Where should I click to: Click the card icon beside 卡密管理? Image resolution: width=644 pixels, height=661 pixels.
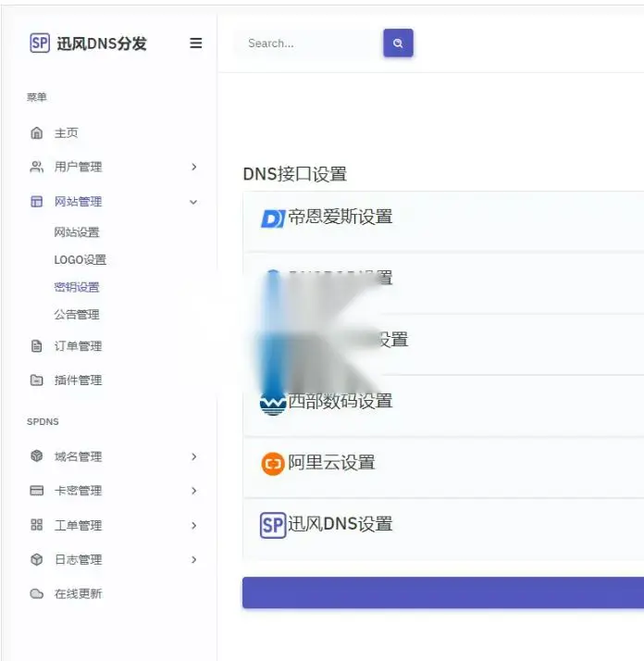coord(37,491)
